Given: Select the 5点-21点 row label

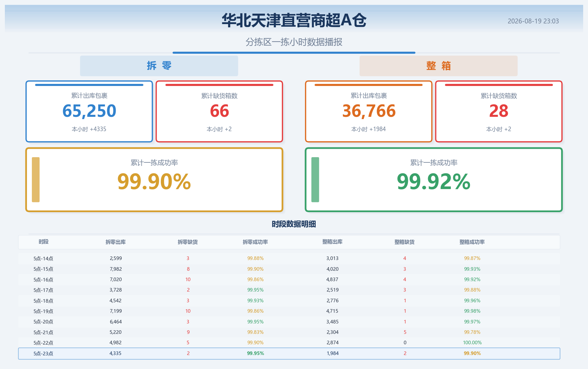Looking at the screenshot, I should (x=43, y=333).
